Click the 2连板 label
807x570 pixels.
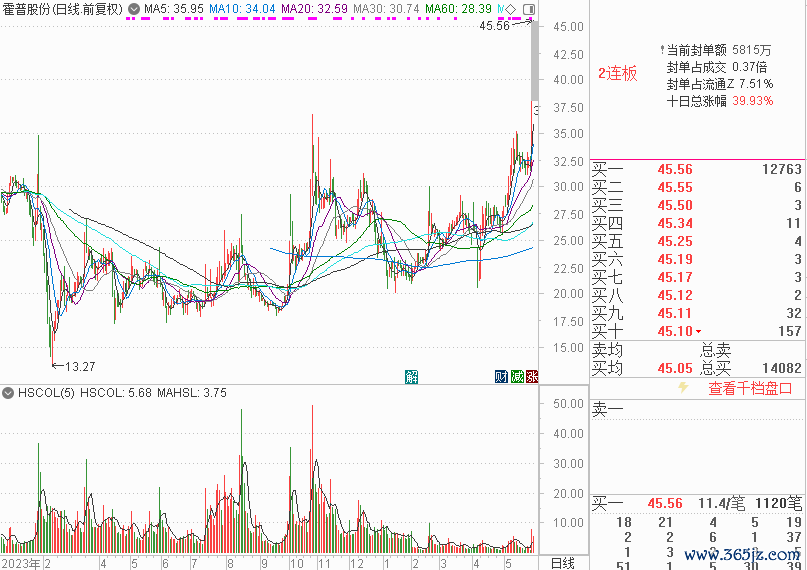[x=617, y=73]
